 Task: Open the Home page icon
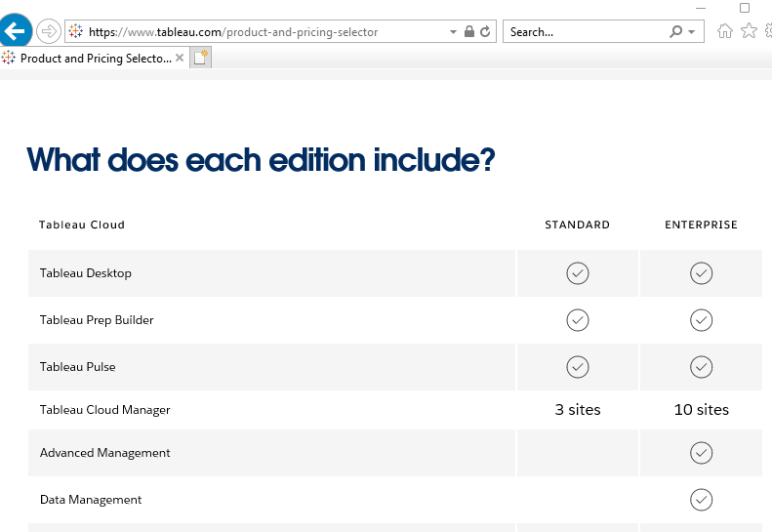pos(725,31)
